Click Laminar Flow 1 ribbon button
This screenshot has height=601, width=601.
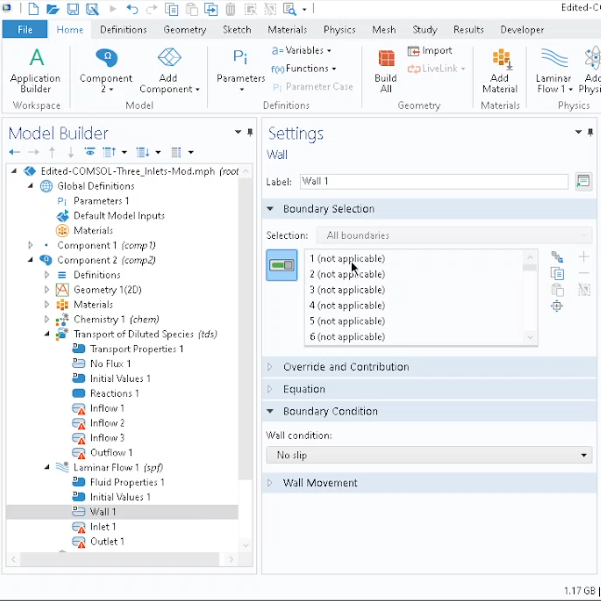point(554,71)
